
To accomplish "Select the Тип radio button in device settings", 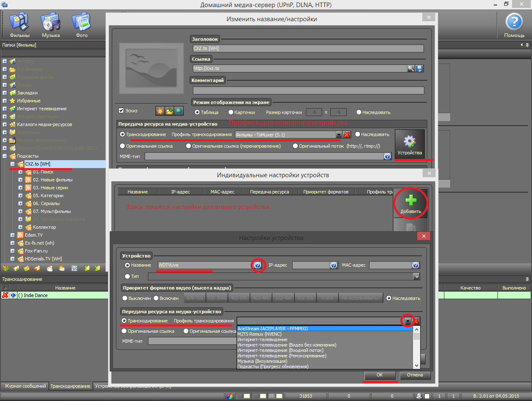I will (x=128, y=277).
